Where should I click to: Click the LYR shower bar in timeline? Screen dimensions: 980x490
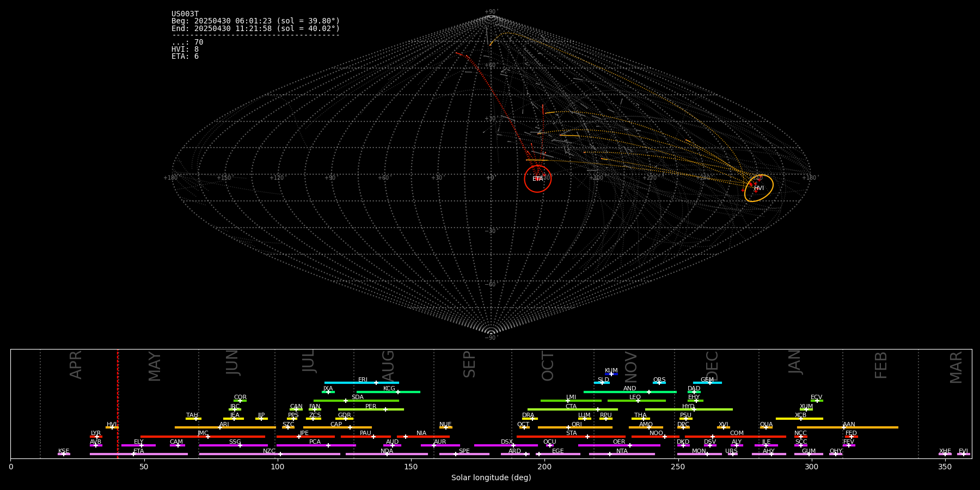[96, 437]
